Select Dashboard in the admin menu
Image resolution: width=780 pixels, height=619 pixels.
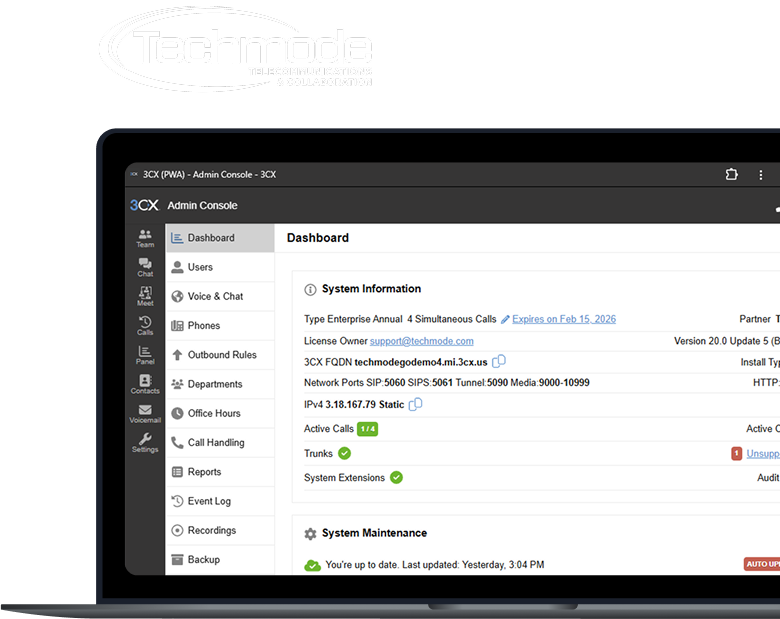[220, 238]
